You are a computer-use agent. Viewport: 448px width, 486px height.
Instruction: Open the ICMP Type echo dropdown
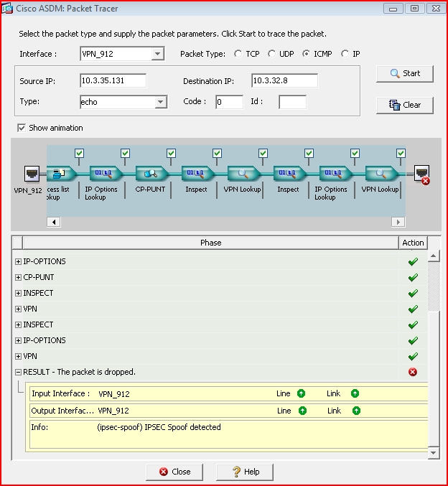tap(161, 102)
